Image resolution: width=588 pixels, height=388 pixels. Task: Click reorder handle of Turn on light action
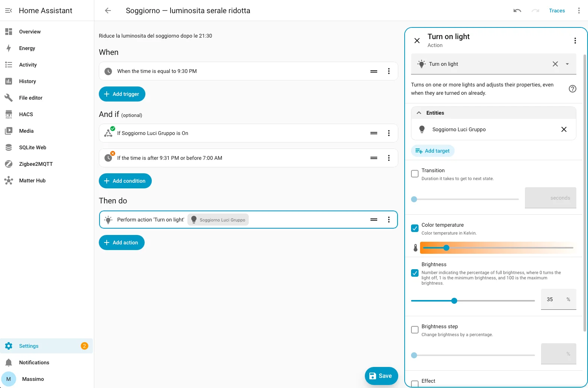[374, 220]
